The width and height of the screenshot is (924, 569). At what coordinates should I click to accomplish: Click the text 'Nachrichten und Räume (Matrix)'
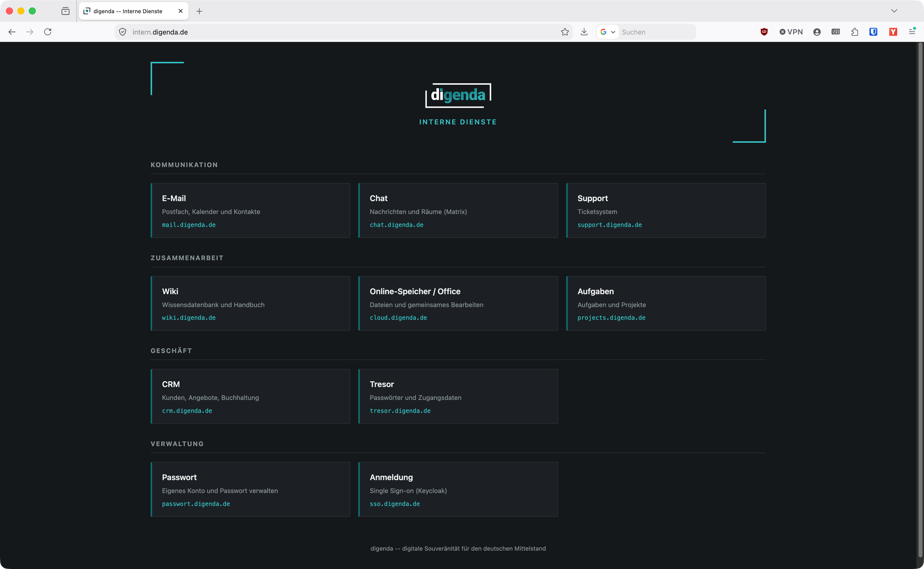[x=418, y=212]
